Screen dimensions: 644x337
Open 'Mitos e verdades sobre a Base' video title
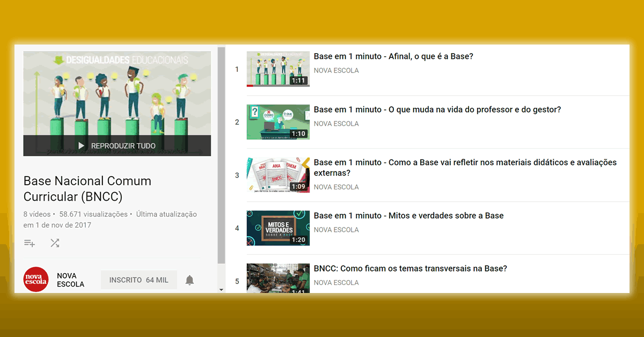coord(409,216)
